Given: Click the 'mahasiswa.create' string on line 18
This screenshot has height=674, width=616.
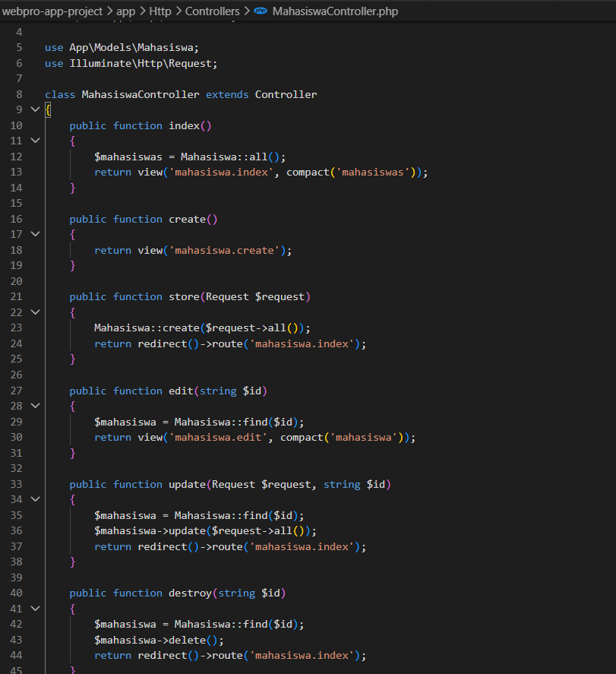Looking at the screenshot, I should (x=224, y=251).
